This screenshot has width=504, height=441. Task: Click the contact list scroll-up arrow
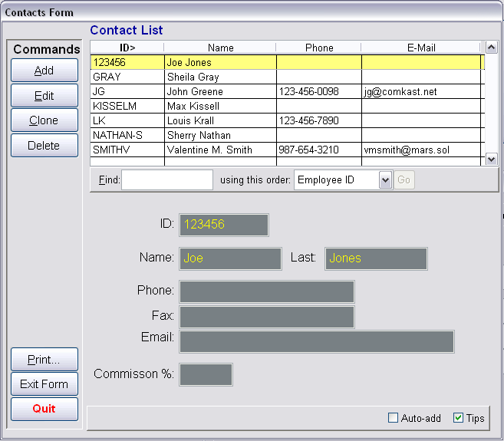click(491, 48)
